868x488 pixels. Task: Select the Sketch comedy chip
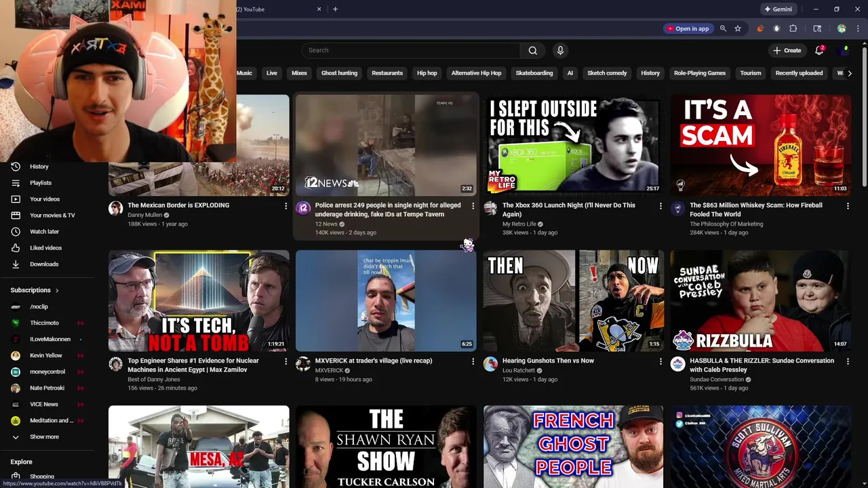click(x=607, y=73)
